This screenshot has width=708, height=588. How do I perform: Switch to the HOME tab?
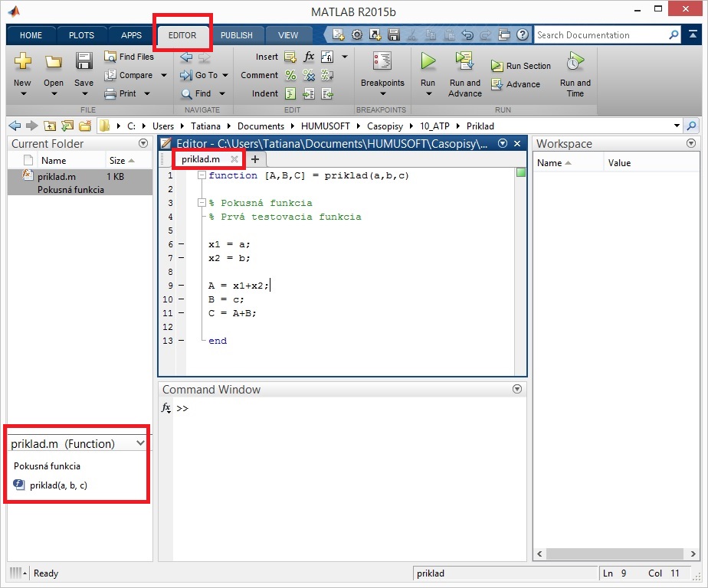[31, 35]
